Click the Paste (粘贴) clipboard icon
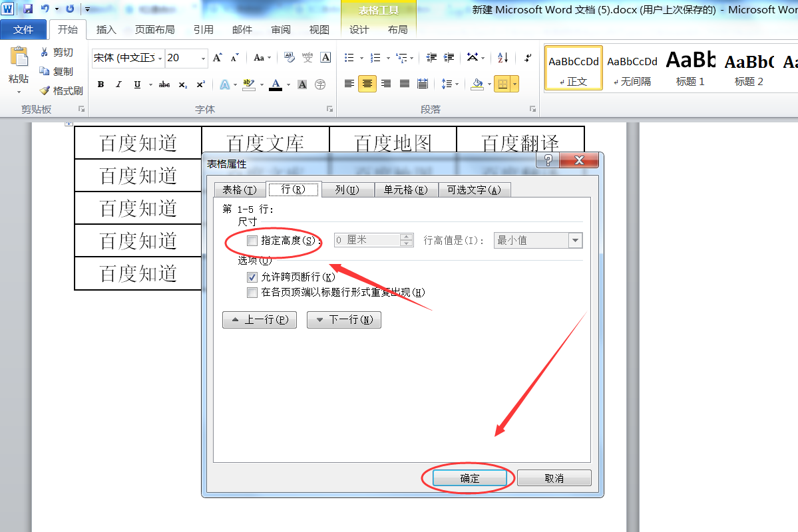 pyautogui.click(x=19, y=57)
